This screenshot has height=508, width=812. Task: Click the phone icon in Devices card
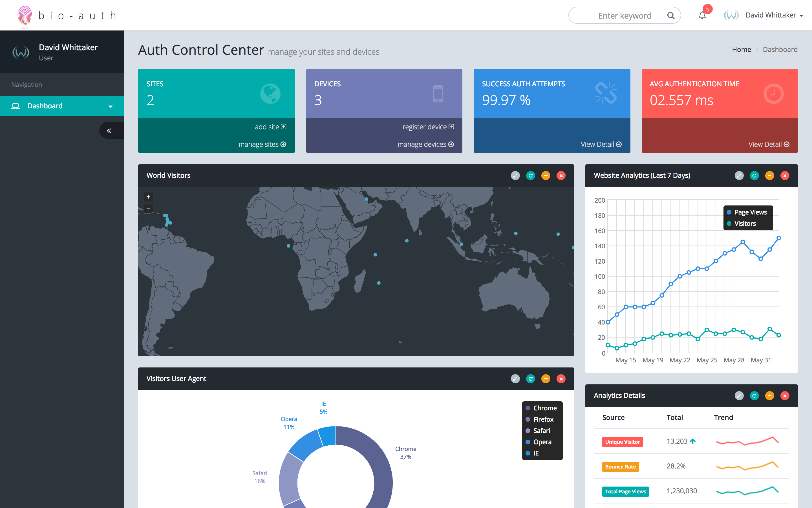pyautogui.click(x=438, y=94)
